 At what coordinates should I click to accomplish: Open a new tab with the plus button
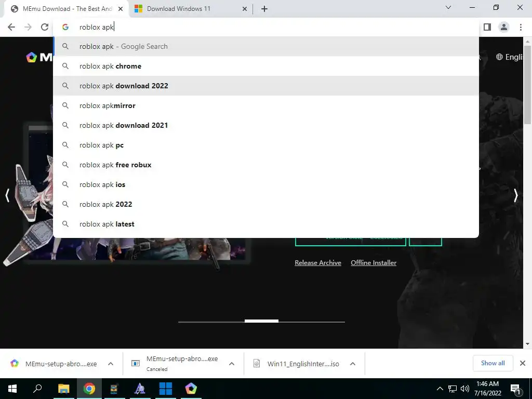tap(264, 9)
